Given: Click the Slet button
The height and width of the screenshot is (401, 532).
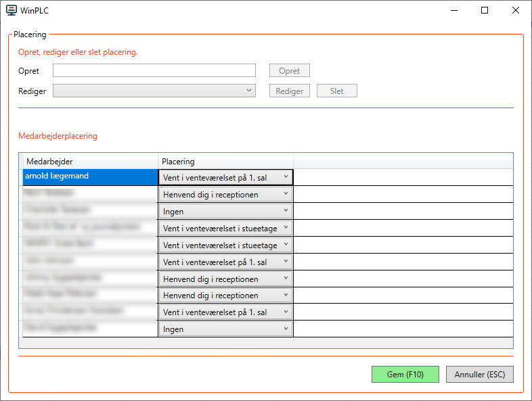Looking at the screenshot, I should pos(337,91).
